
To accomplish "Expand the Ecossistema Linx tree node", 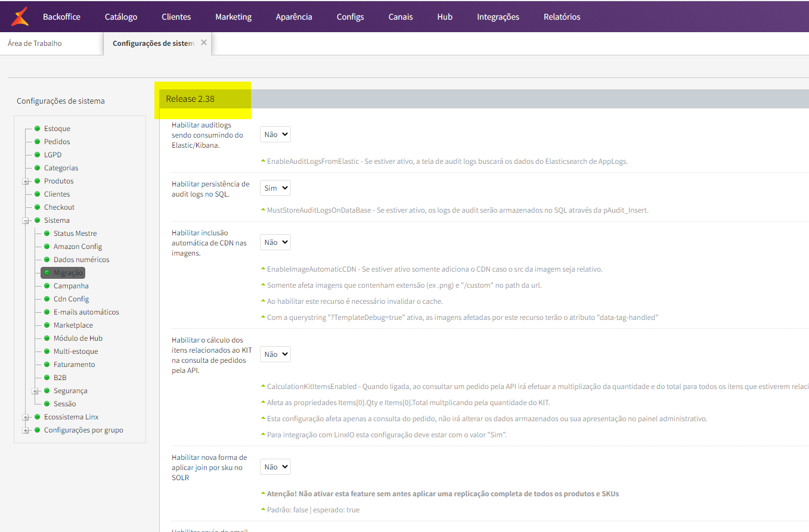I will point(26,417).
